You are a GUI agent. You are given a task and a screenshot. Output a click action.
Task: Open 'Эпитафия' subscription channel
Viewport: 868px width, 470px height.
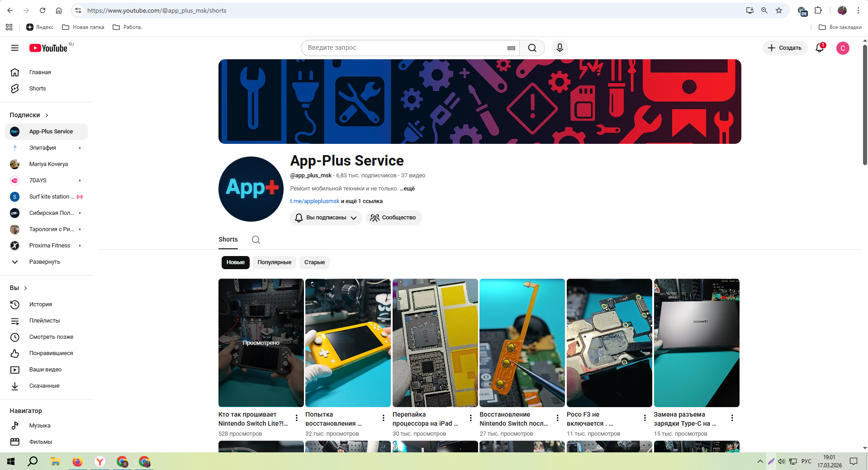pyautogui.click(x=47, y=148)
